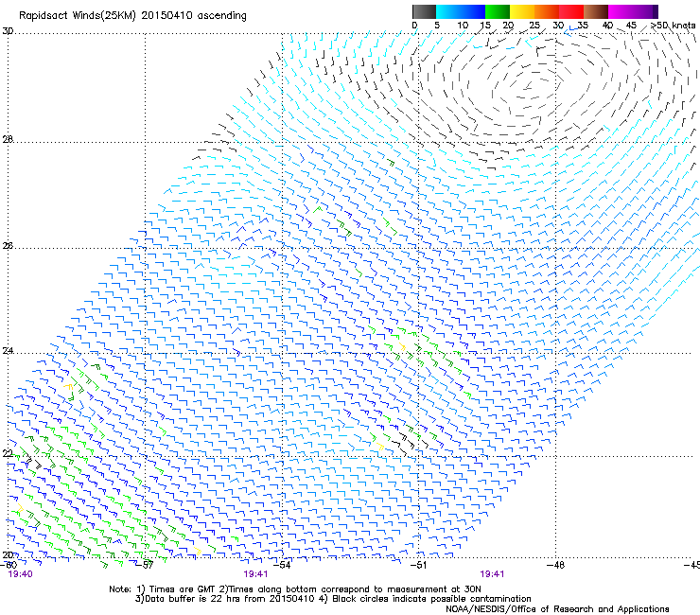Click the center of the circular wind swirl
The height and width of the screenshot is (615, 700).
pyautogui.click(x=529, y=86)
